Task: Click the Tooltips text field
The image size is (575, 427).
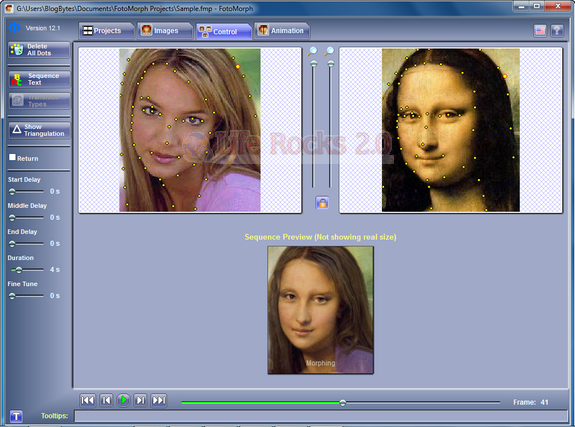Action: tap(321, 416)
